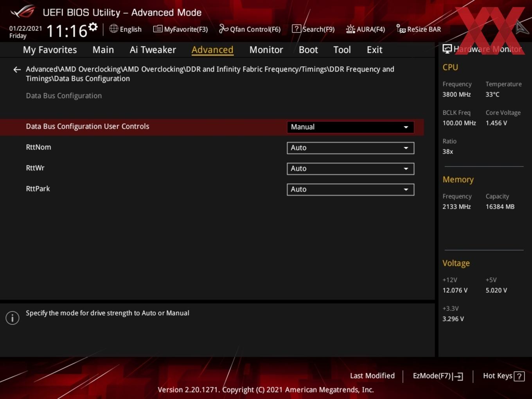Click the EzMode exit arrow icon

[x=458, y=376]
